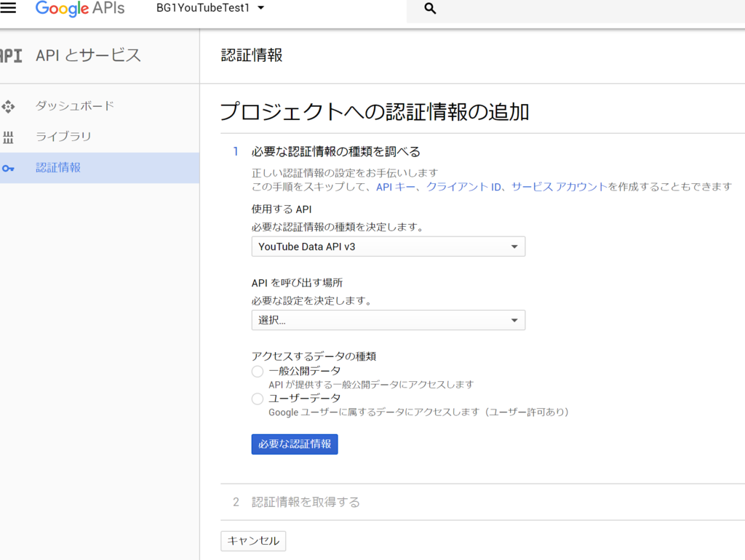Open the API を呼び出す場所 dropdown
745x560 pixels.
pyautogui.click(x=389, y=320)
